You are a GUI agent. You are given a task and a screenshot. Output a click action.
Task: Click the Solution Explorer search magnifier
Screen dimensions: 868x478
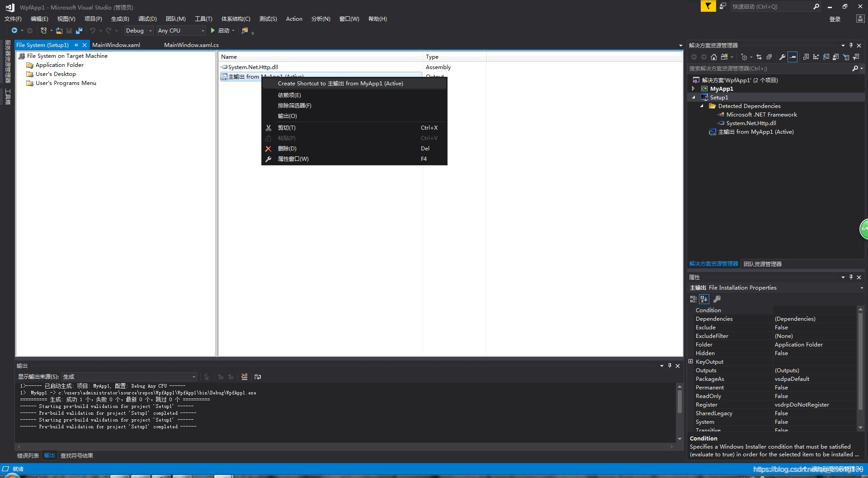[855, 69]
